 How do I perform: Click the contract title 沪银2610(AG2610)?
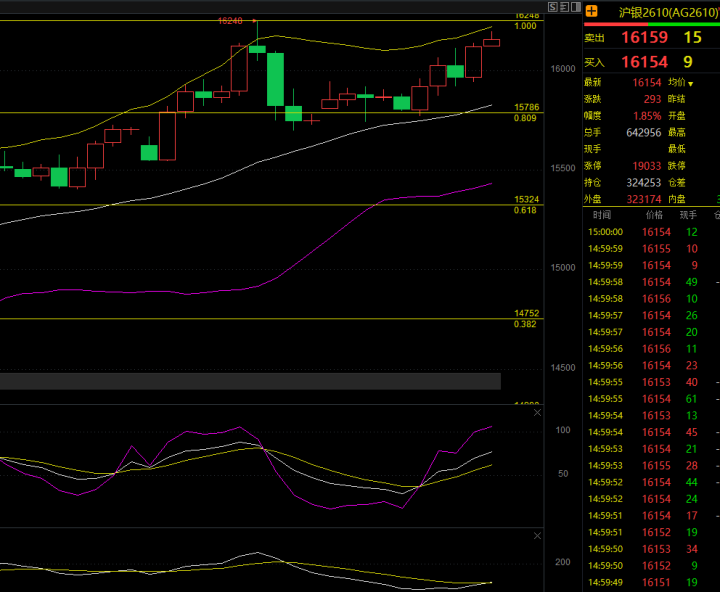pos(668,12)
